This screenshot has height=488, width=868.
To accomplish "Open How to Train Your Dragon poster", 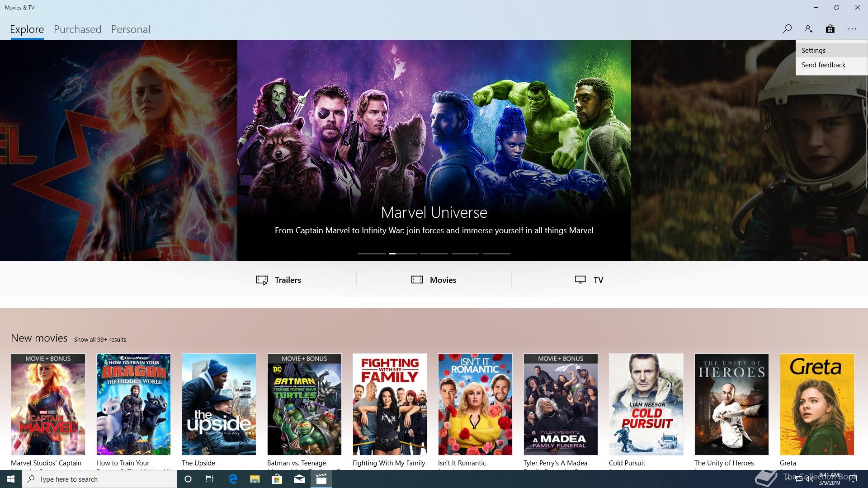I will click(x=133, y=404).
